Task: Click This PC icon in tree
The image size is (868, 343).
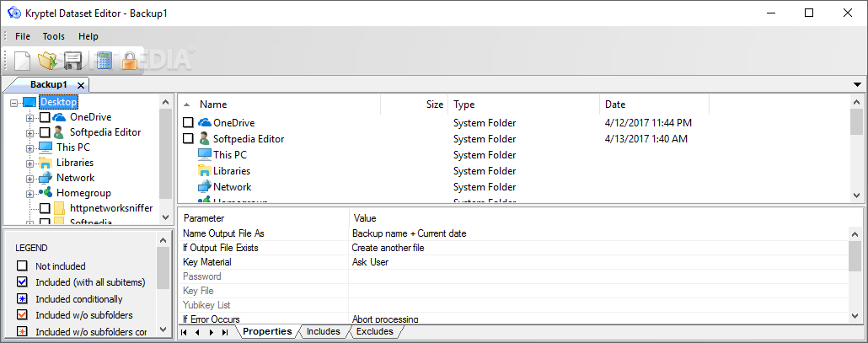Action: [x=46, y=147]
